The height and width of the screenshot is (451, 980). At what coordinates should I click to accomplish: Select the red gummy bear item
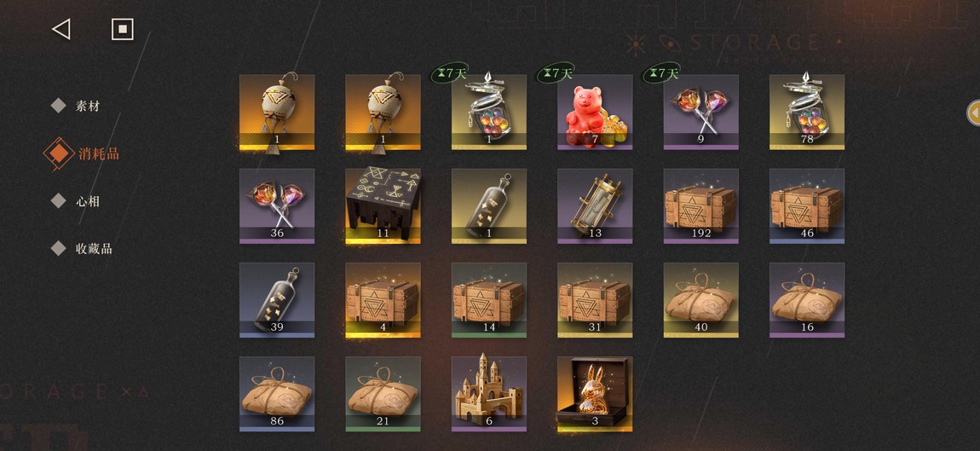595,113
